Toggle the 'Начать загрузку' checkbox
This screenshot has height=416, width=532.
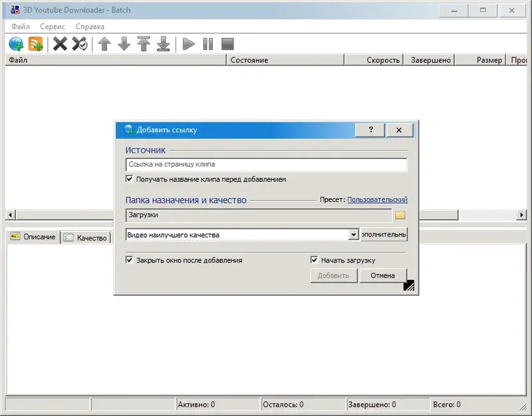(313, 260)
